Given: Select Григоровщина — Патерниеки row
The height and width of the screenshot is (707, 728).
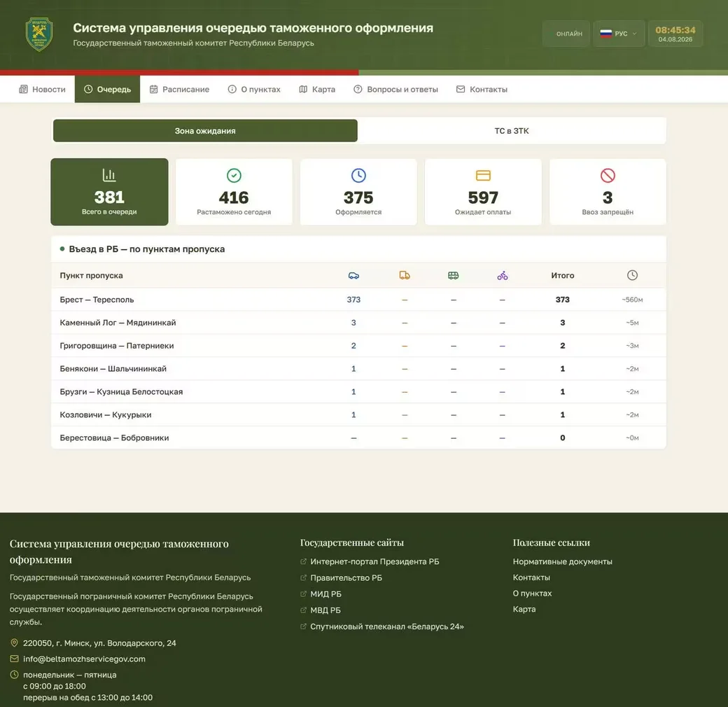Looking at the screenshot, I should tap(358, 346).
